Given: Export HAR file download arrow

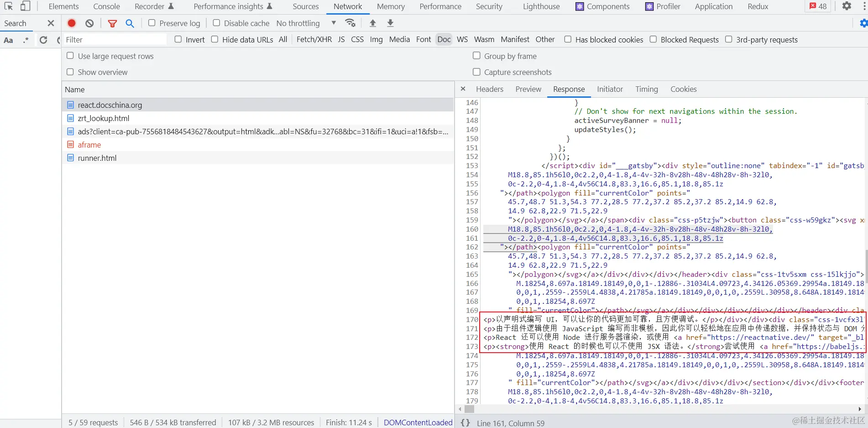Looking at the screenshot, I should pos(390,23).
